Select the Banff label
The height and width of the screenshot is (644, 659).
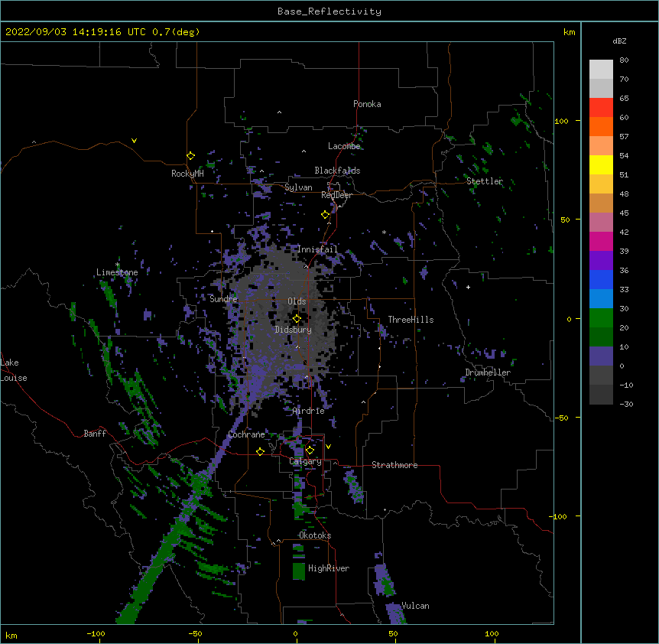click(x=95, y=434)
